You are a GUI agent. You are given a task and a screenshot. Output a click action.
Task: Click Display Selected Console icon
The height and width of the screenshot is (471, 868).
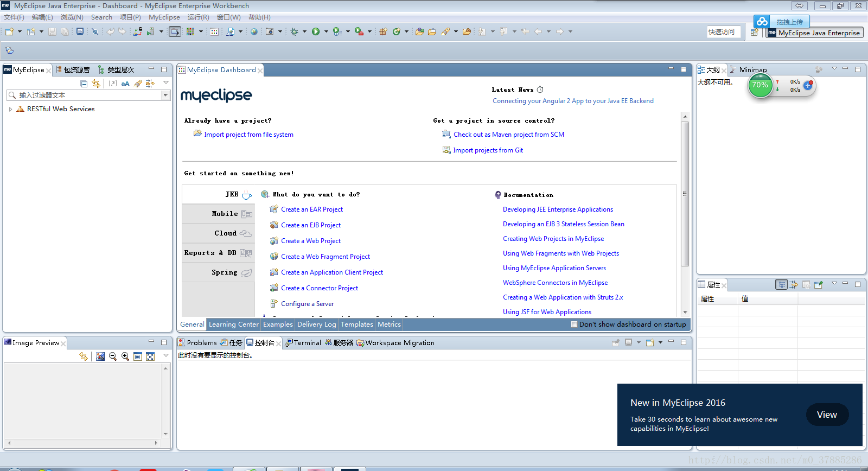[x=628, y=342]
